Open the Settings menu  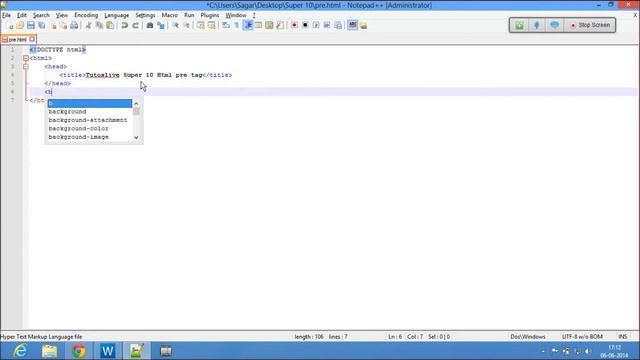[x=145, y=15]
